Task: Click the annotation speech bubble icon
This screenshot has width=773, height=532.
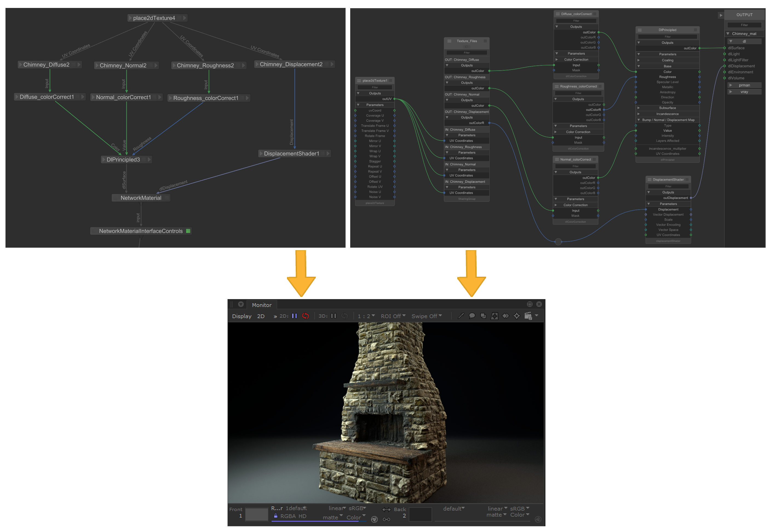Action: pos(472,316)
